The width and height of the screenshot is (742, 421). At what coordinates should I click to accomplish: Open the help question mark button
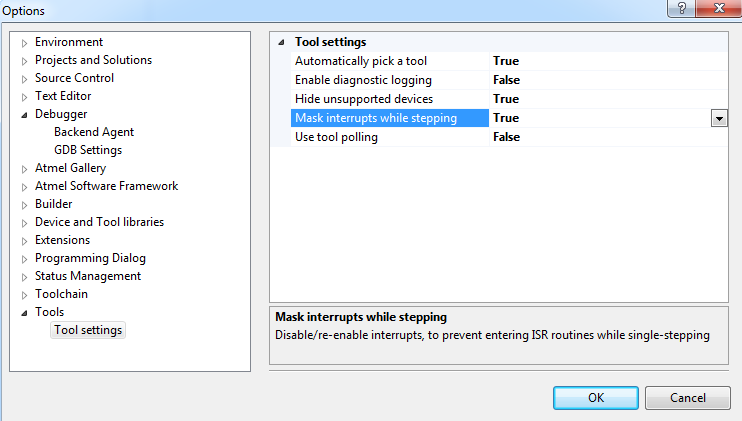(x=681, y=8)
